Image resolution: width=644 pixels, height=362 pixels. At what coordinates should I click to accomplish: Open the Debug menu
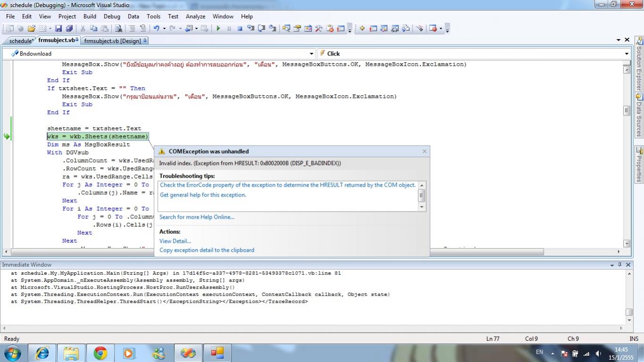click(x=112, y=16)
